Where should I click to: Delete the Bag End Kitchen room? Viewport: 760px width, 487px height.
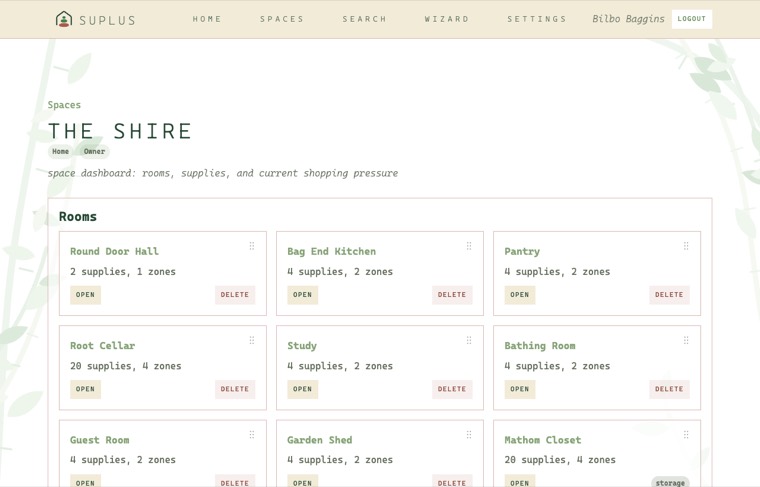point(452,295)
